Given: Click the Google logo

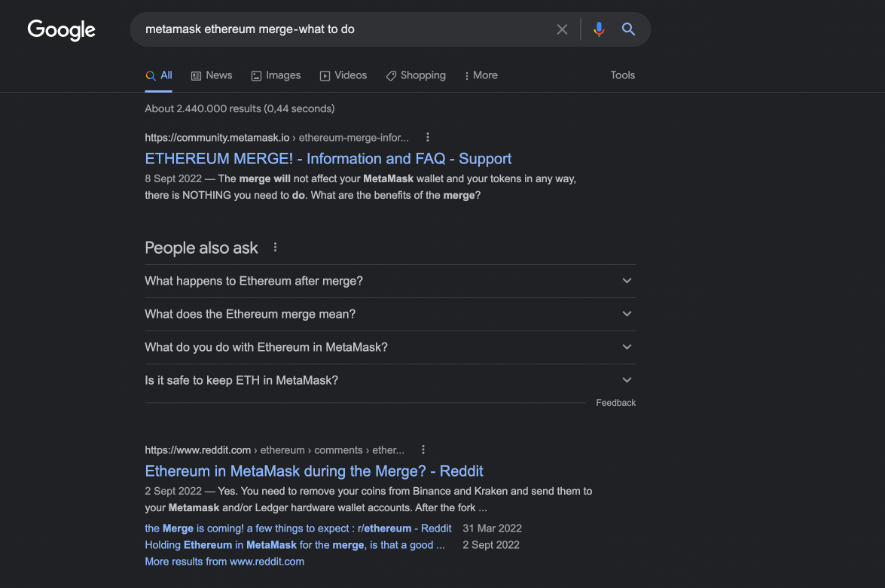Looking at the screenshot, I should point(62,30).
